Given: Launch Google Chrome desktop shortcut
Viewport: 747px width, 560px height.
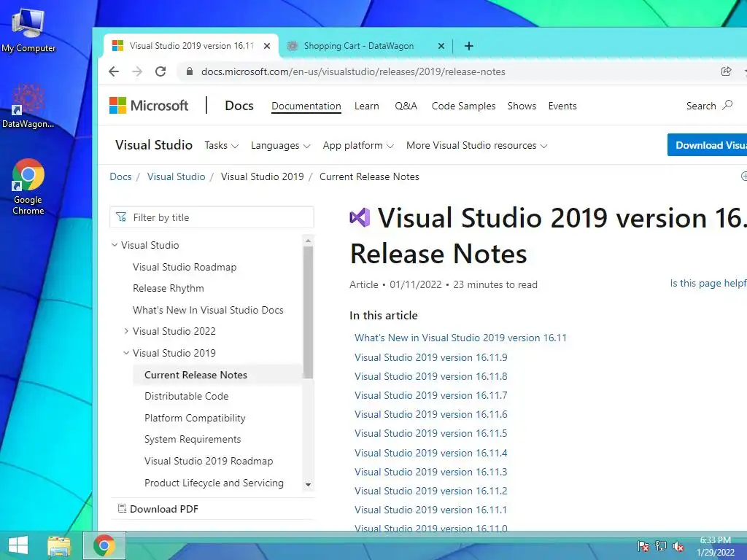Looking at the screenshot, I should pyautogui.click(x=28, y=187).
